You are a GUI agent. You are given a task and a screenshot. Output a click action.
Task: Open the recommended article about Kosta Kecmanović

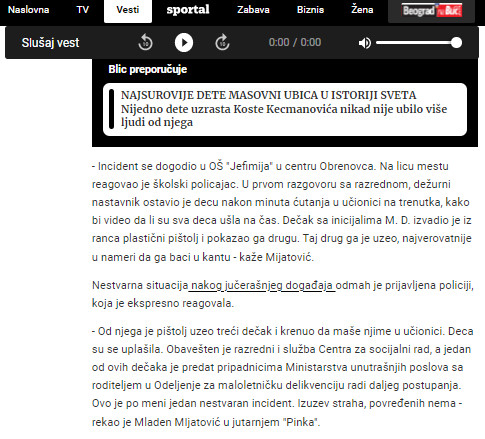pos(285,109)
